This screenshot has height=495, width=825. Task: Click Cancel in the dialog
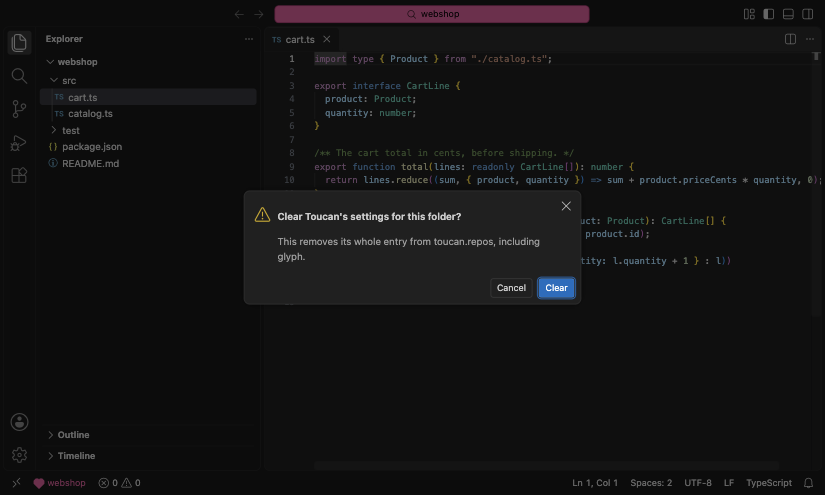(x=511, y=288)
